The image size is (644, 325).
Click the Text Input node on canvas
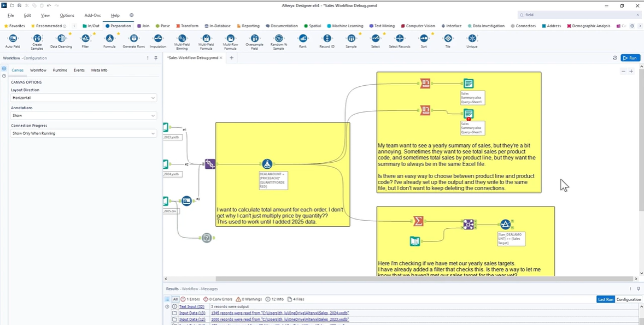point(415,241)
